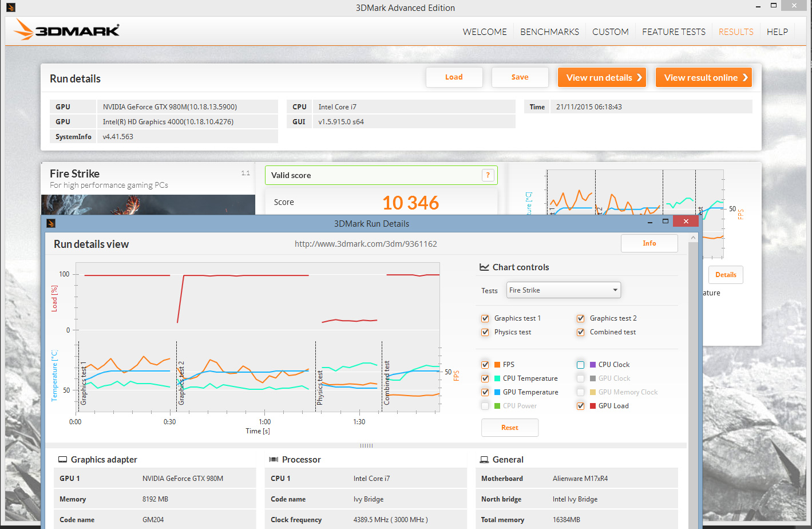
Task: Click the Processor chip icon
Action: 274,460
